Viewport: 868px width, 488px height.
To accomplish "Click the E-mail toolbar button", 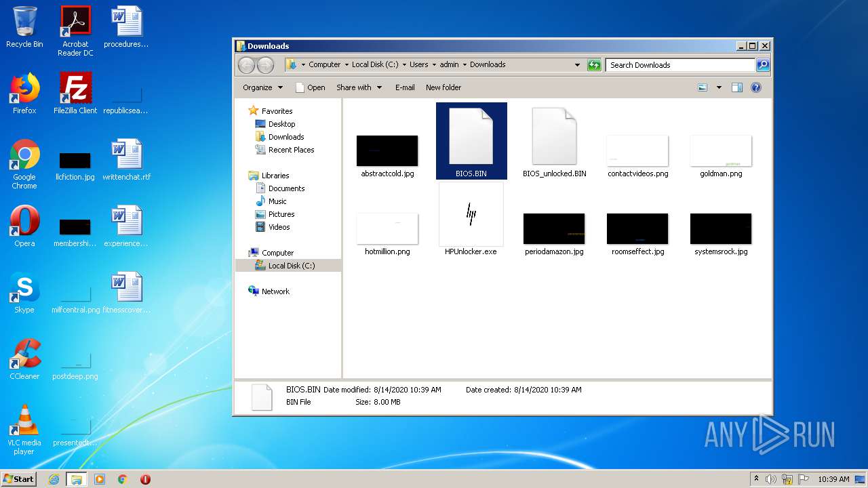I will (405, 87).
